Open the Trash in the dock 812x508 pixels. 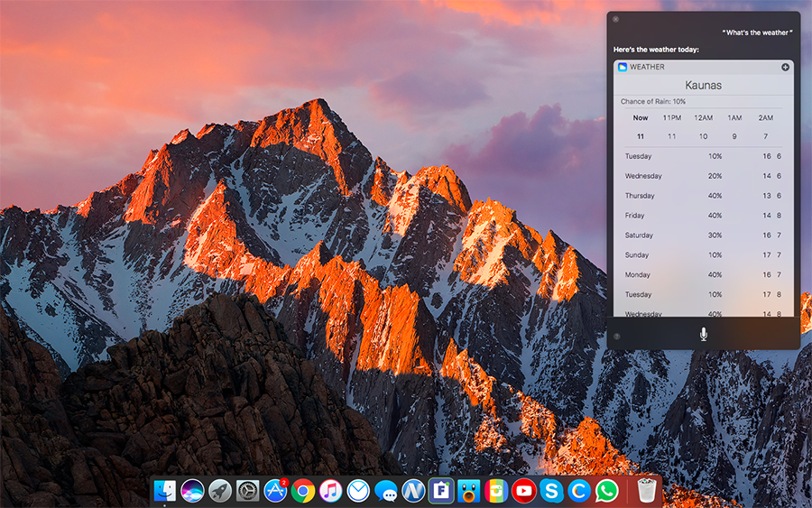click(x=646, y=491)
